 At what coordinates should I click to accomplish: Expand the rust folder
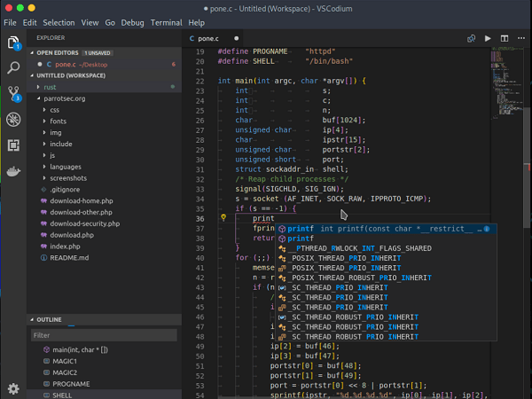tap(50, 87)
